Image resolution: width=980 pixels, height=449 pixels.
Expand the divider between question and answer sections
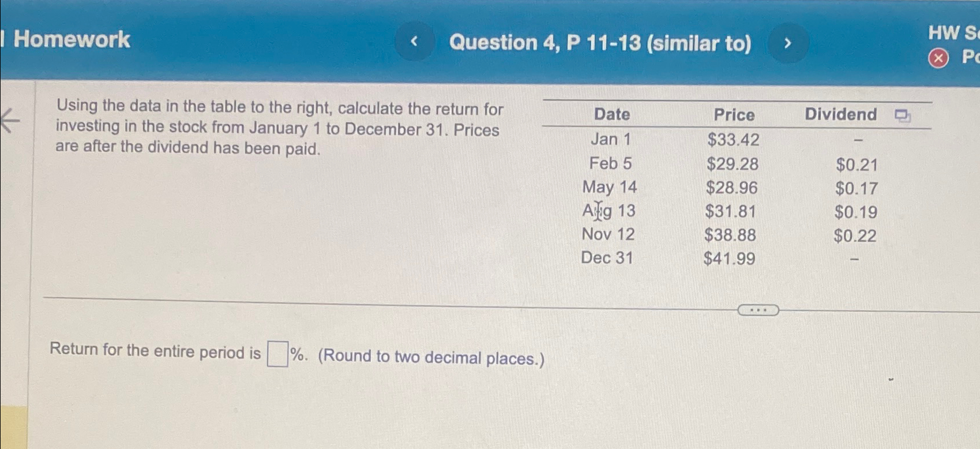coord(757,311)
